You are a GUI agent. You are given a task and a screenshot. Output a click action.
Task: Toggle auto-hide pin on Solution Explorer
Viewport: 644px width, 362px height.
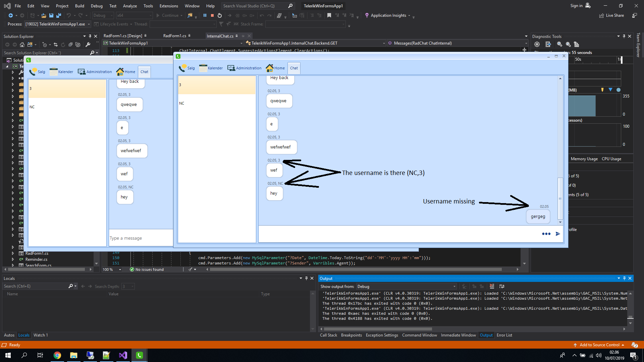(x=90, y=36)
